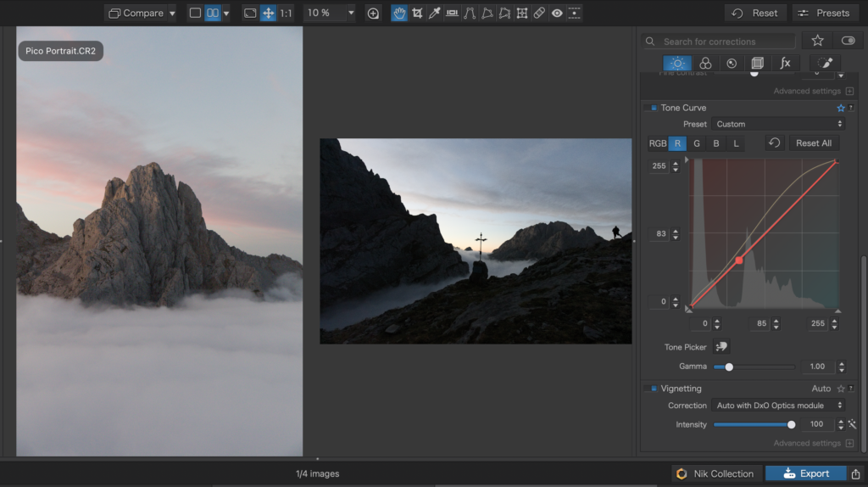Click the red control point on tone curve
Screen dimensions: 868x487
[739, 260]
